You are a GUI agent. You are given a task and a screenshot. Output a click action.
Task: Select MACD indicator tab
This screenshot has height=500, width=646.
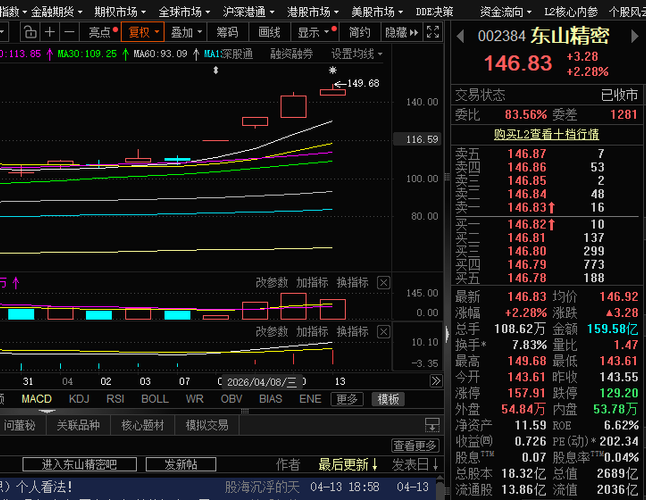[x=37, y=399]
